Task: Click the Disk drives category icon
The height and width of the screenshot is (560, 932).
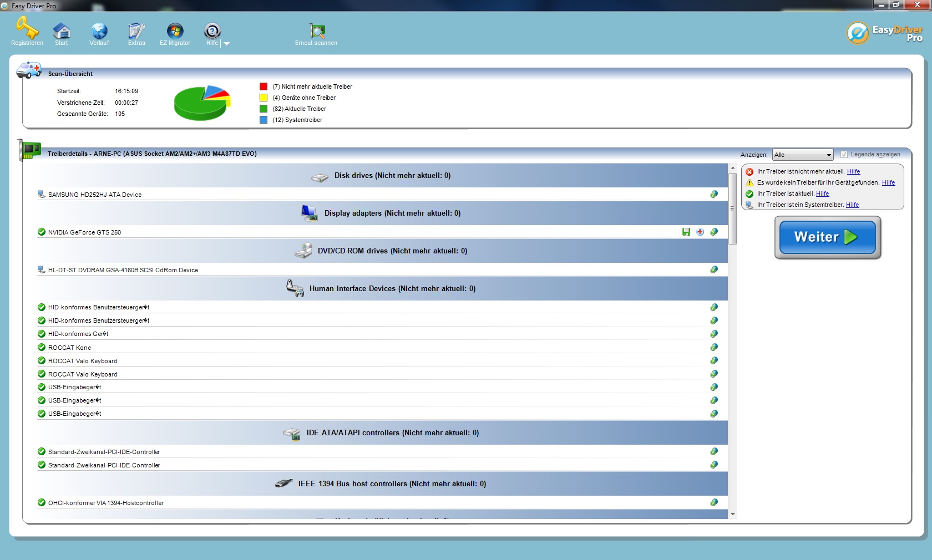Action: (320, 177)
